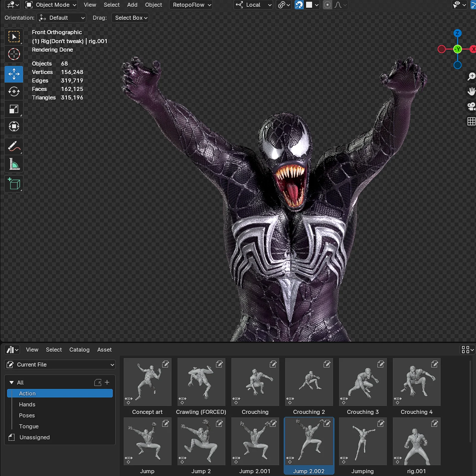Pick the Annotate tool
The image size is (476, 476).
[14, 146]
